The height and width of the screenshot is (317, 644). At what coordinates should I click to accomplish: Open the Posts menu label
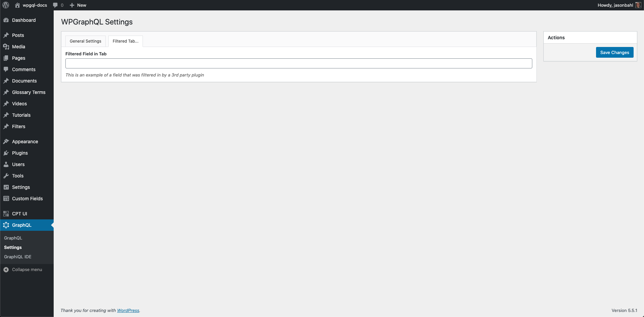point(18,35)
